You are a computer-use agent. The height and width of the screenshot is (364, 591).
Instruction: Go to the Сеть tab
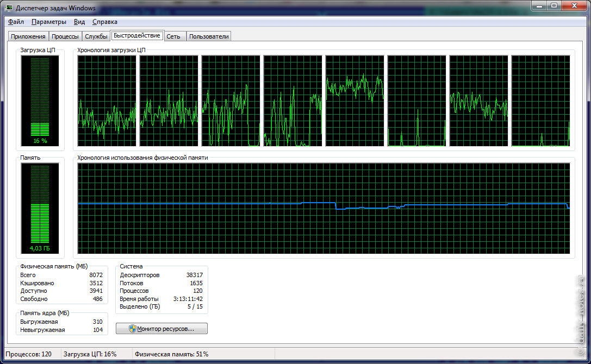click(173, 36)
